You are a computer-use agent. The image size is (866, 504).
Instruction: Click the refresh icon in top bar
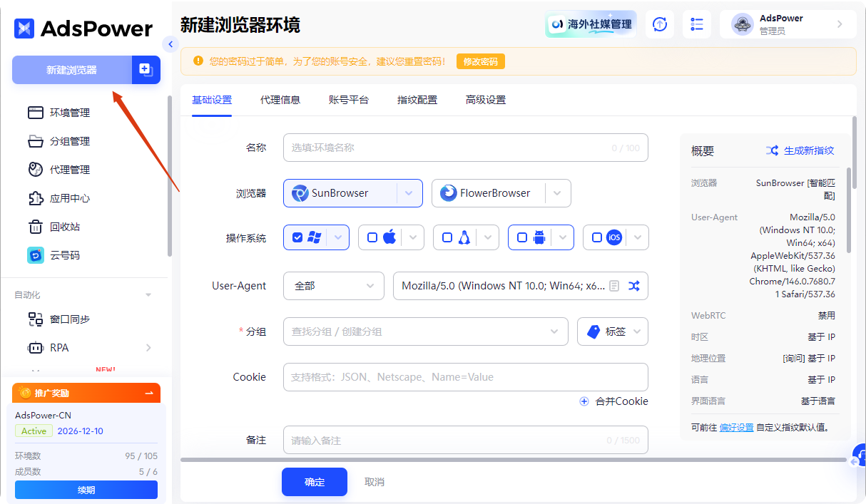(x=659, y=24)
